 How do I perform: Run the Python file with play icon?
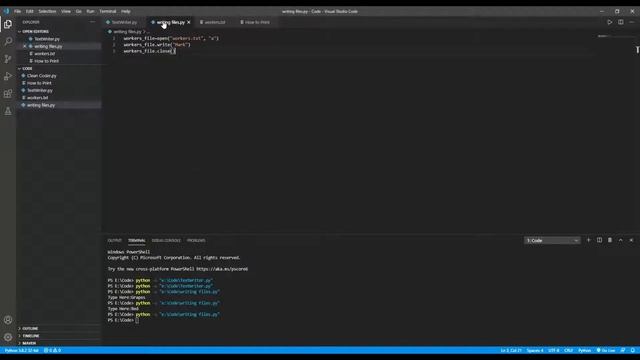click(x=609, y=22)
